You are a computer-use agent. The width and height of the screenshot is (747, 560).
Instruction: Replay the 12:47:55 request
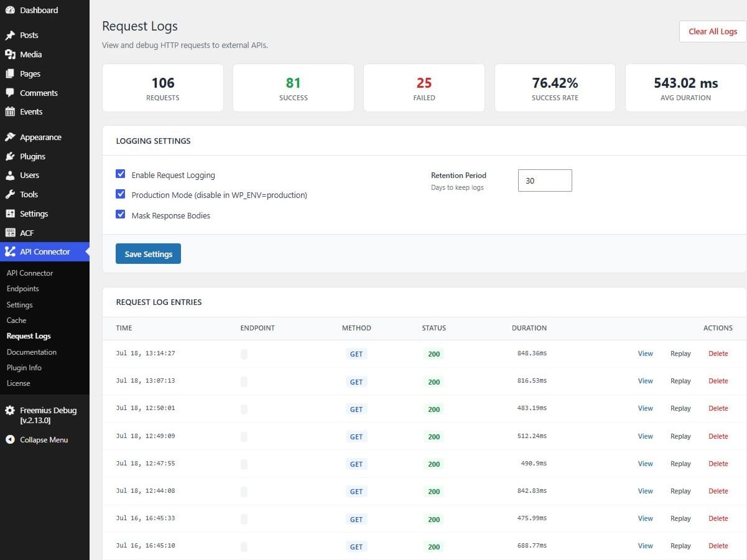pos(680,464)
